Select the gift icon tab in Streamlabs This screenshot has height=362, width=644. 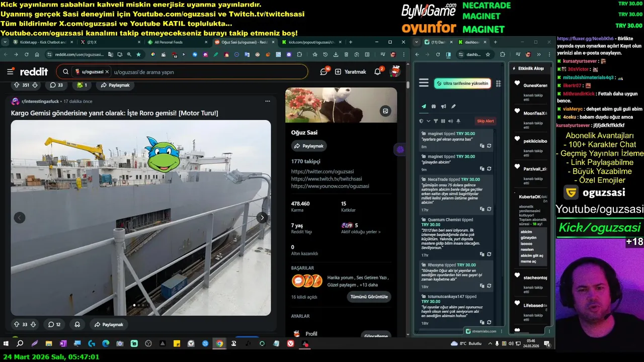tap(434, 106)
